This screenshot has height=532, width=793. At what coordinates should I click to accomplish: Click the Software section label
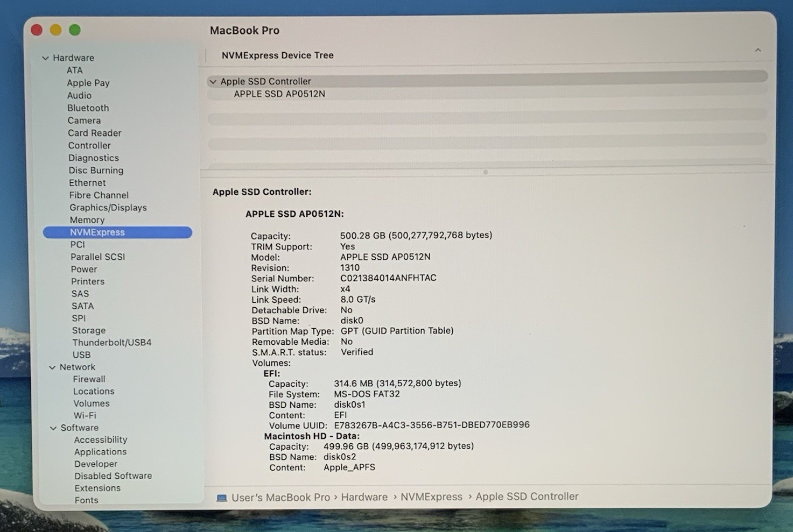80,428
